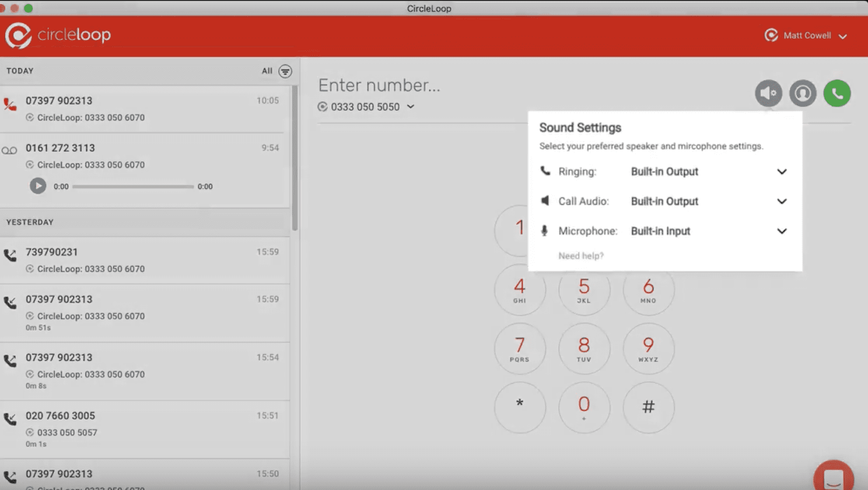Screen dimensions: 868x490
Task: Click the CircleLoop logo in header
Action: pyautogui.click(x=58, y=35)
